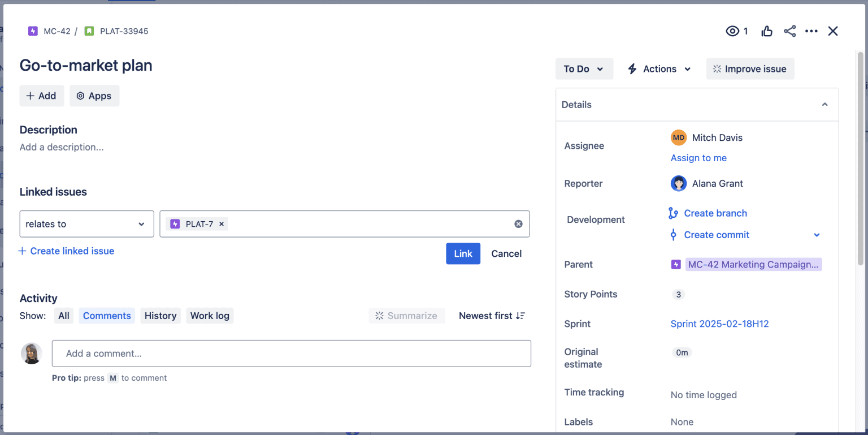Click the watchers eye icon

tap(732, 31)
